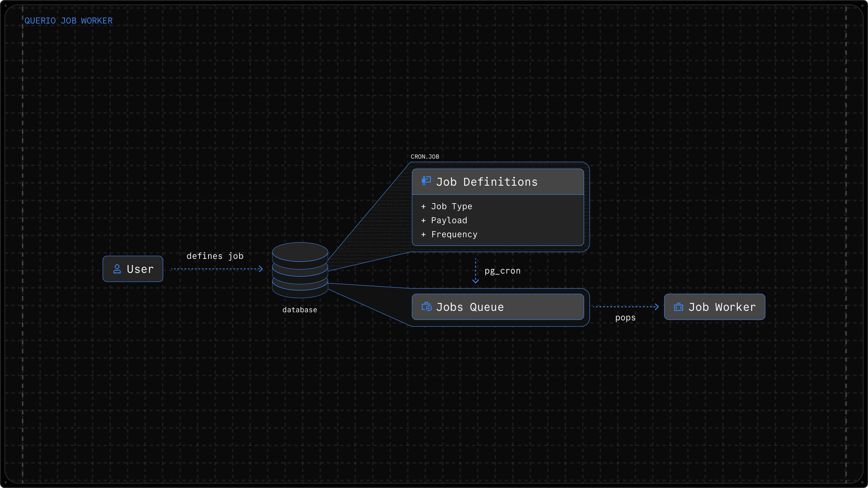Click the QUERIO JOB WORKER title

[x=68, y=21]
